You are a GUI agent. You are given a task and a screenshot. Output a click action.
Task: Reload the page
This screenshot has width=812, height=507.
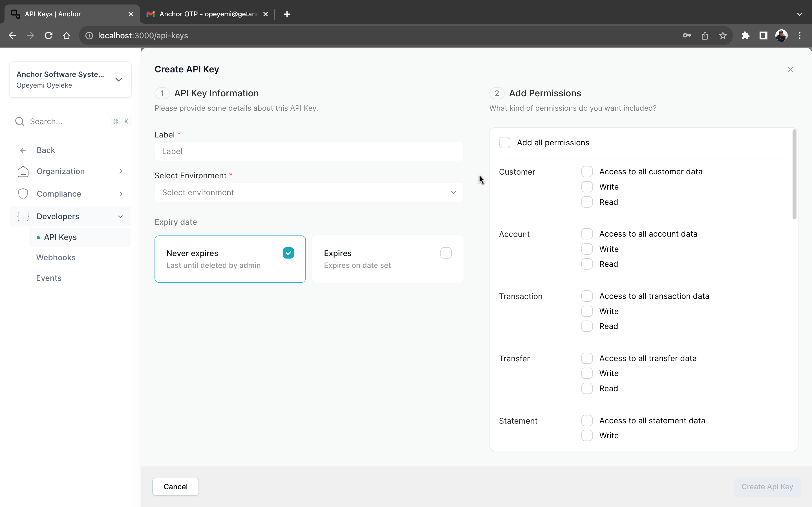[x=49, y=35]
